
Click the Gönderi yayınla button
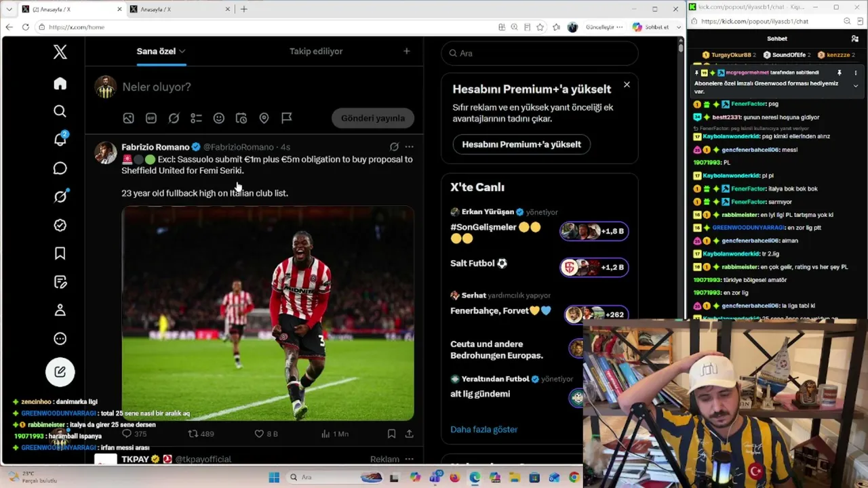(x=373, y=118)
